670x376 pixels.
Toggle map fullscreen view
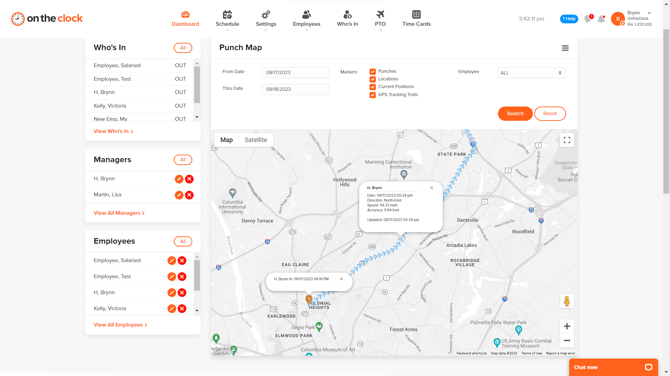pyautogui.click(x=567, y=140)
